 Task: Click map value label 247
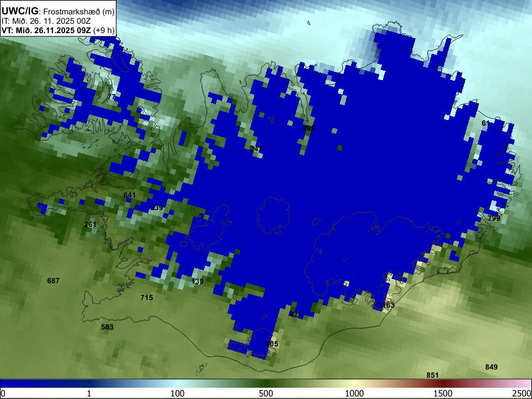256,149
